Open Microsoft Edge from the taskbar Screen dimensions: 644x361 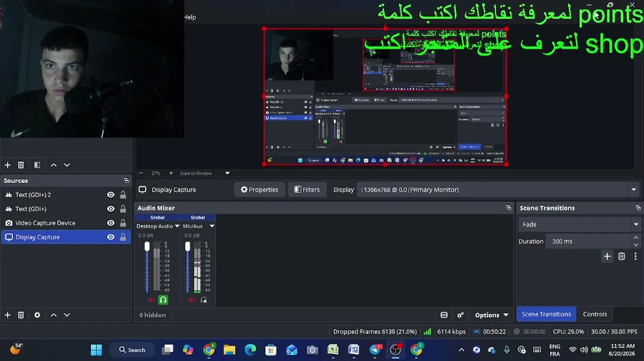click(250, 350)
